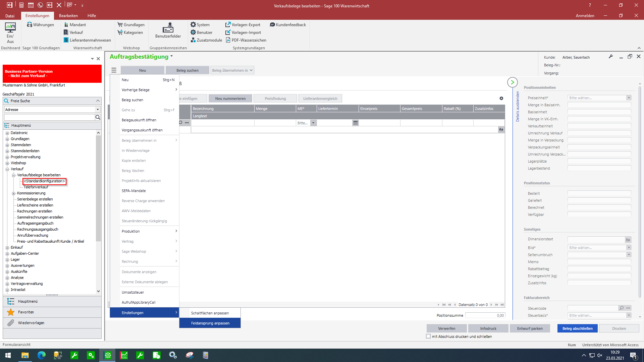Click the green arrow details toggle

pyautogui.click(x=513, y=82)
